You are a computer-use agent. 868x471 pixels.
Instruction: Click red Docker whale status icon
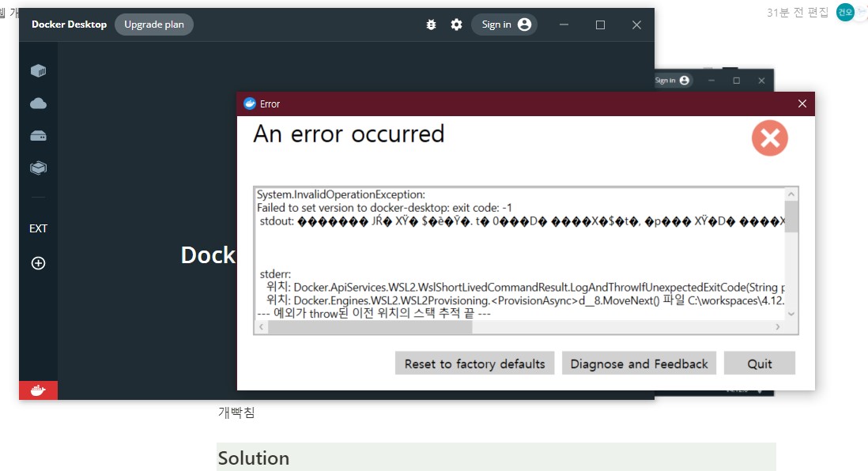(x=38, y=390)
